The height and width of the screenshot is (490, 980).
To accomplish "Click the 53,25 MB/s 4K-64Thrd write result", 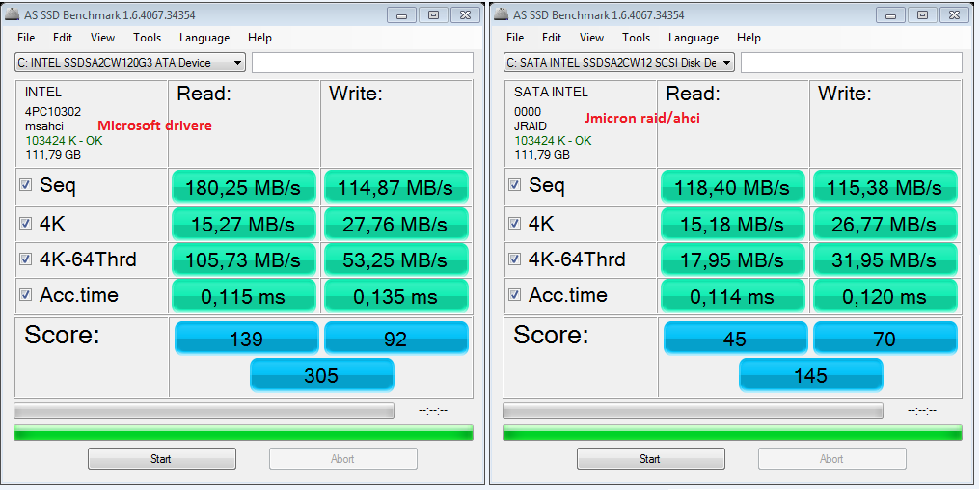I will tap(396, 259).
